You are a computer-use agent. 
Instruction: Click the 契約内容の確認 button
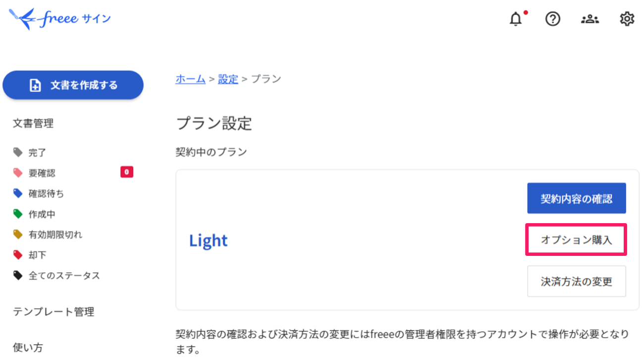coord(577,199)
